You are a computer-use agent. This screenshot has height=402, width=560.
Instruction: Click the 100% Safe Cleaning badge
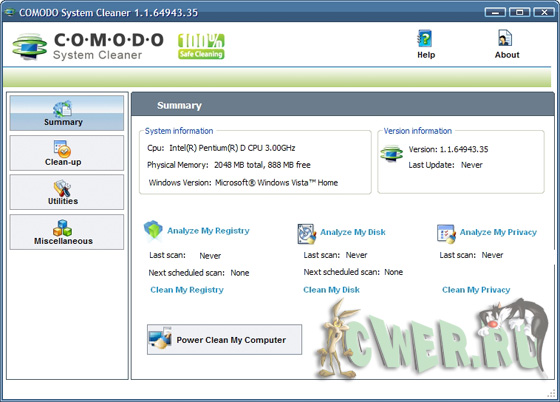pos(201,46)
